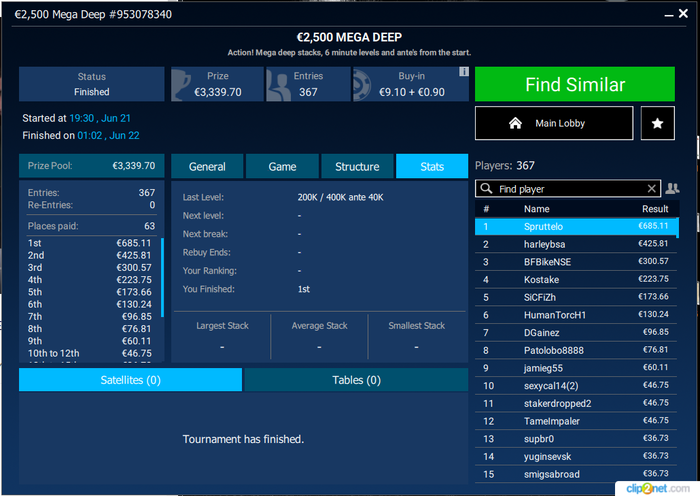700x496 pixels.
Task: Select player supbr0
Action: coord(576,439)
